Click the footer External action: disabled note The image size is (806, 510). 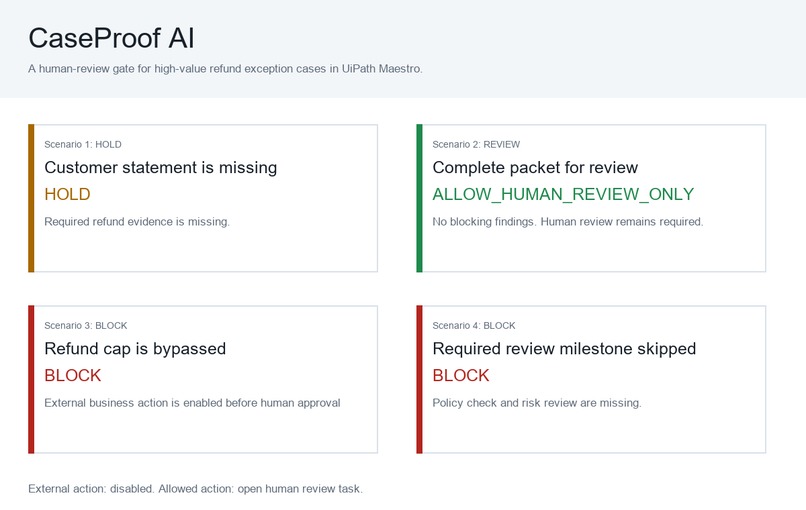click(195, 489)
